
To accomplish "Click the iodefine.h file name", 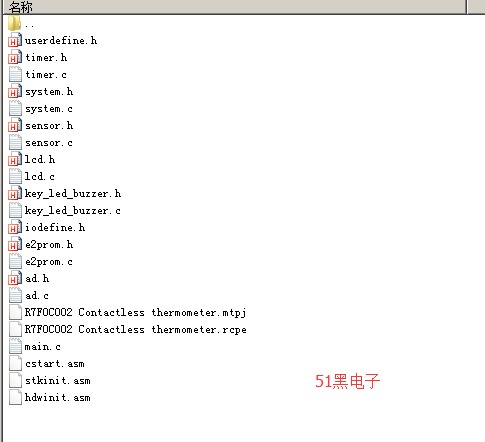I will point(55,228).
